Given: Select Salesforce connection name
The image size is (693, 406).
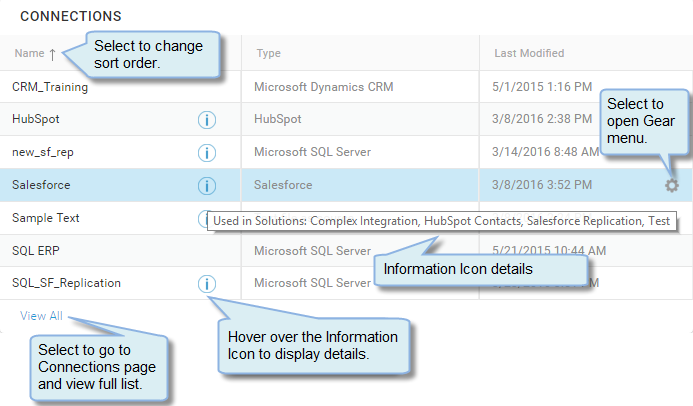Looking at the screenshot, I should pos(41,185).
